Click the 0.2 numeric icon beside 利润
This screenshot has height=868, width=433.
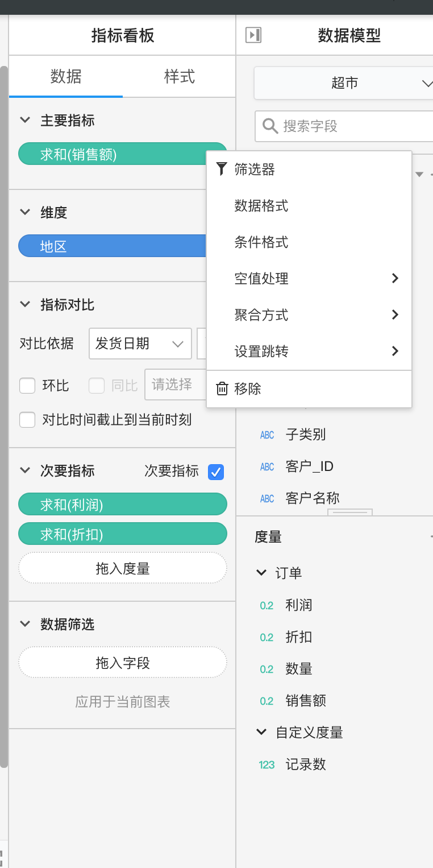(x=267, y=606)
